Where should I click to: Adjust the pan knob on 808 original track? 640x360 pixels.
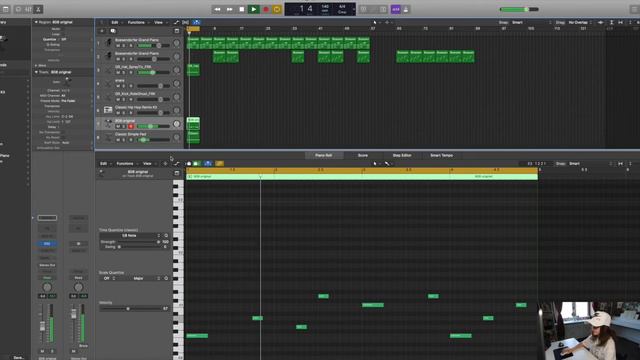click(177, 124)
